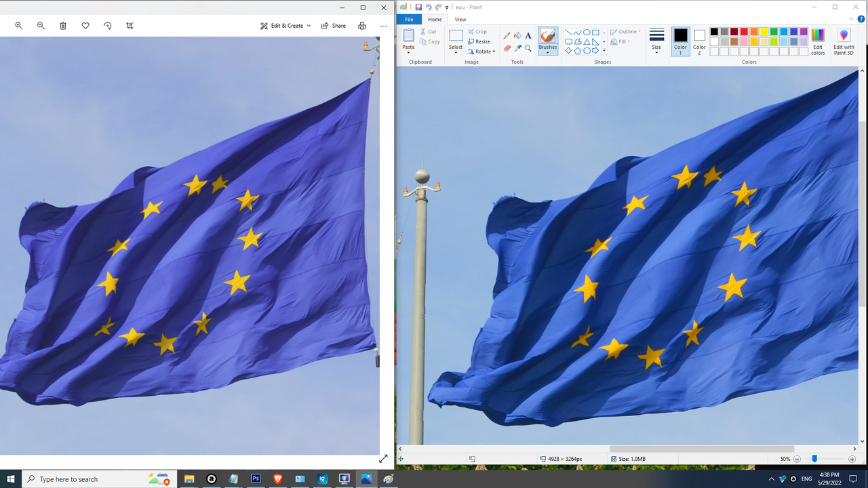868x488 pixels.
Task: Click the taskbar search box
Action: (x=100, y=479)
